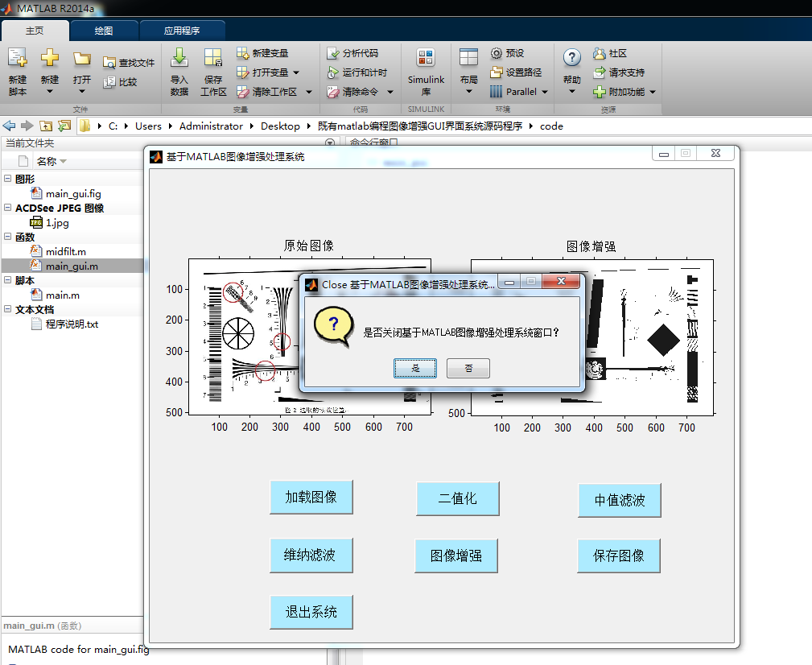Click Open Variable (打开变量)
Viewport: 812px width, 665px height.
(x=262, y=72)
